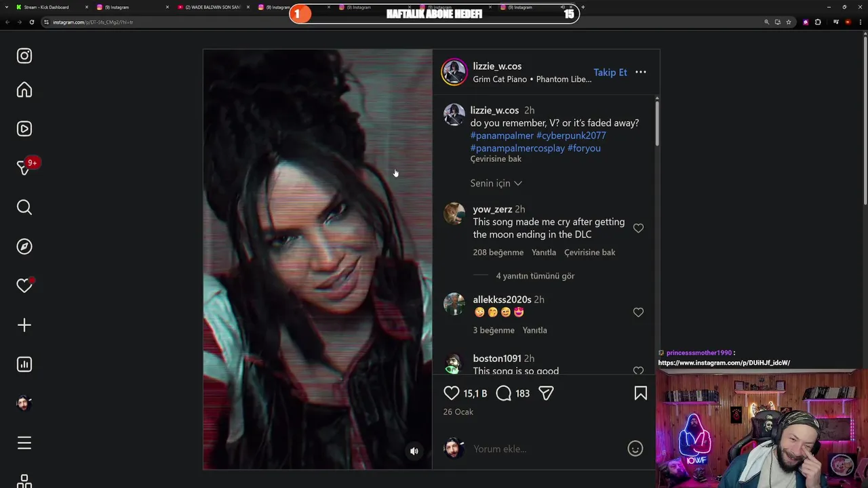Switch to Stream - Kick Dashboard tab
Image resolution: width=868 pixels, height=488 pixels.
(52, 7)
